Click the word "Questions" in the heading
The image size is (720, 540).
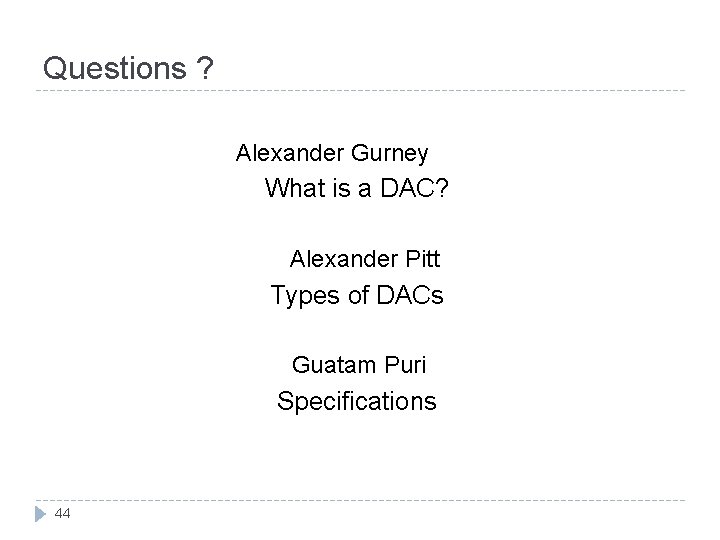coord(114,68)
